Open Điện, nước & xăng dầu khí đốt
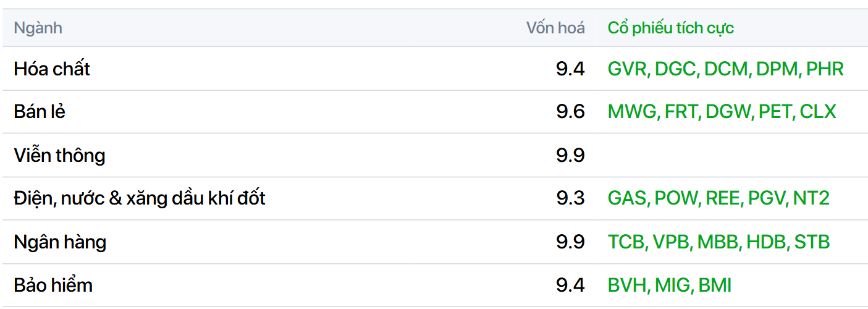Viewport: 868px width, 309px height. [x=140, y=198]
